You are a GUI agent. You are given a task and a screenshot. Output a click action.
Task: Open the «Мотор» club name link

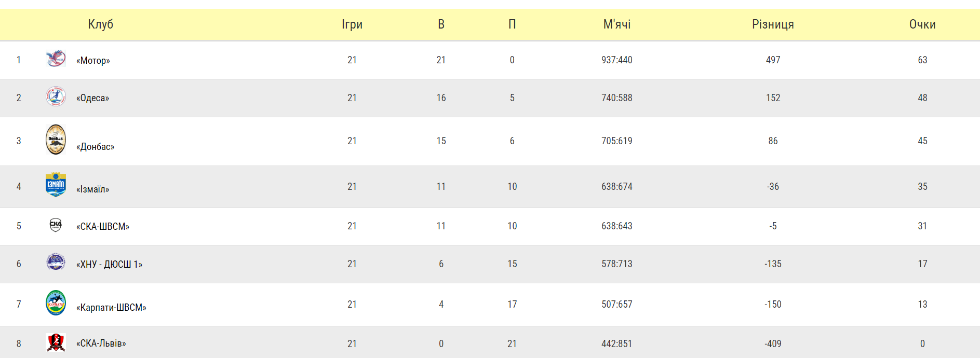tap(93, 60)
